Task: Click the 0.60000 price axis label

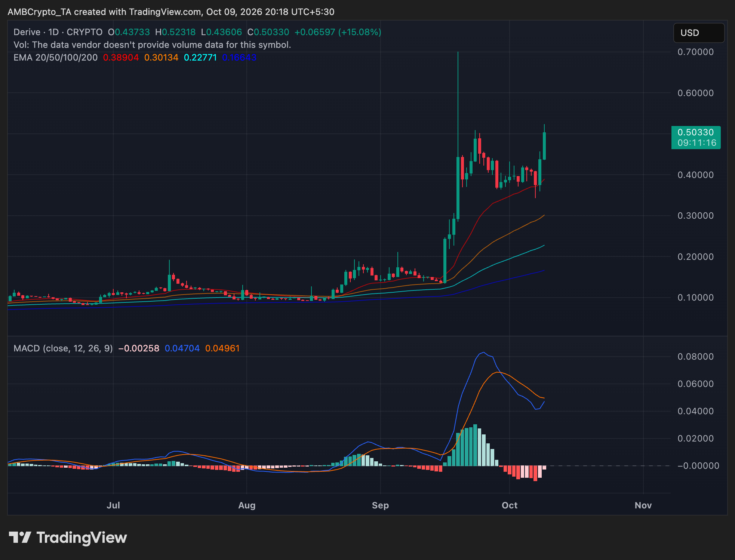Action: 695,93
